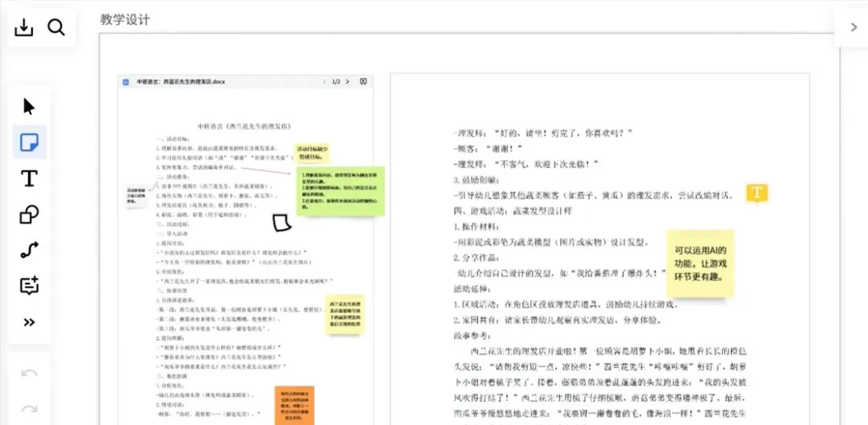Click the yellow T text marker icon
Screen dimensions: 868x425
point(757,193)
